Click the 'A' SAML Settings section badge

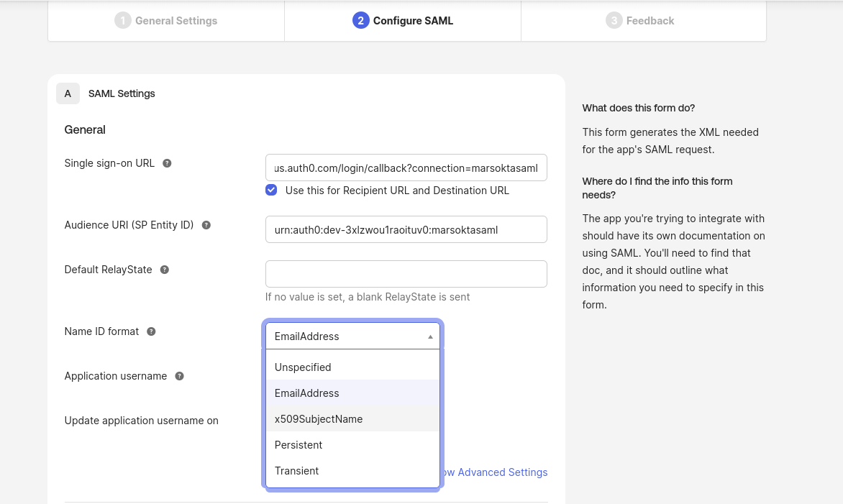click(68, 93)
